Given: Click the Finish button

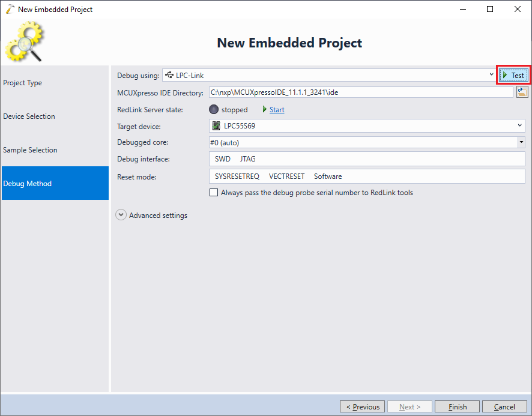Looking at the screenshot, I should click(x=458, y=406).
